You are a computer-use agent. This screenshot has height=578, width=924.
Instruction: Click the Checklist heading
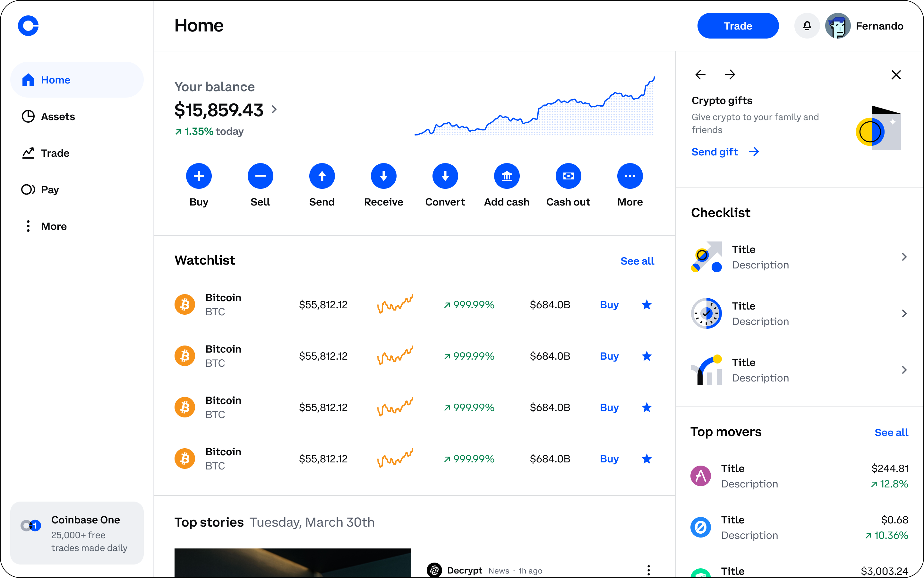pos(721,213)
